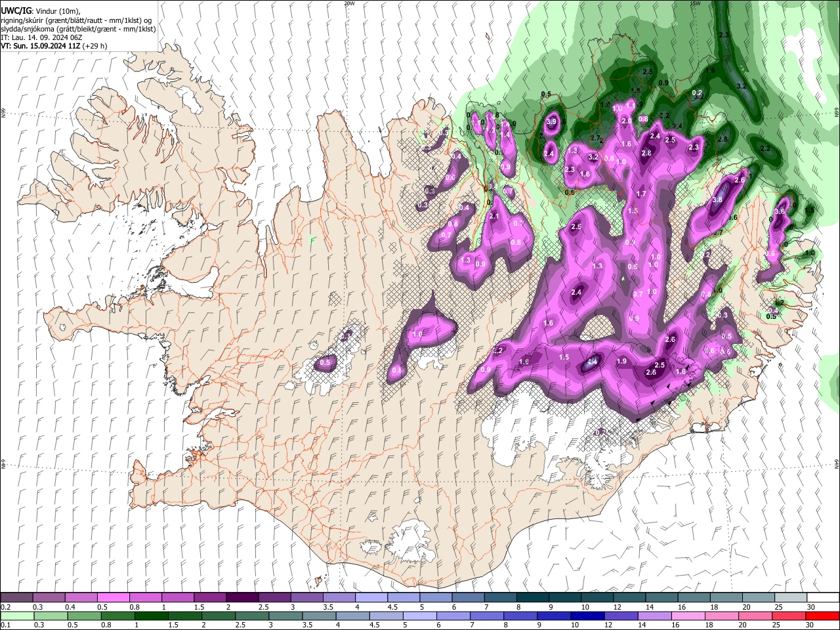Click the darkest purple 2–2.5 snow legend swatch
The height and width of the screenshot is (630, 840).
241,598
